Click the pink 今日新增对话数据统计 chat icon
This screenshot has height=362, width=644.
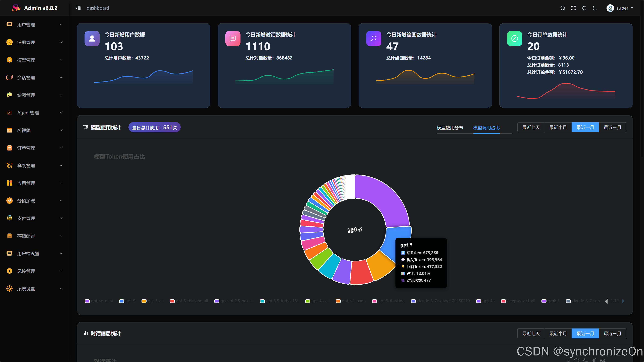tap(233, 39)
